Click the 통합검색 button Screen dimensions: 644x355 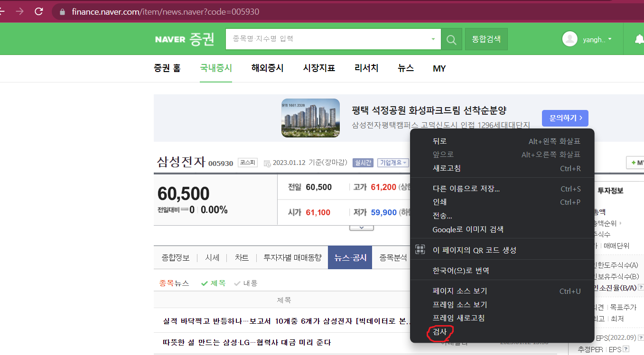486,39
